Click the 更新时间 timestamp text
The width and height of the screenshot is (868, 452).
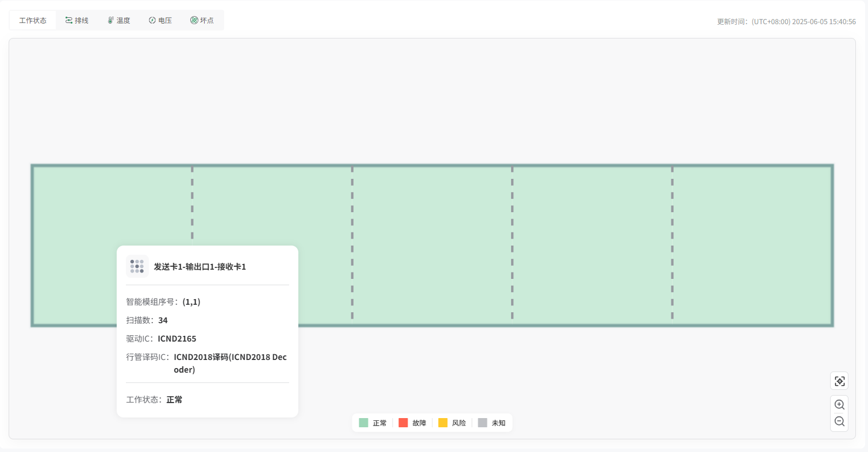(x=786, y=22)
